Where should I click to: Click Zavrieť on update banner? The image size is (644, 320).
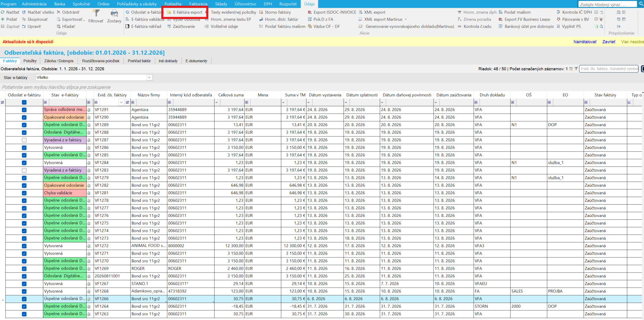point(609,42)
